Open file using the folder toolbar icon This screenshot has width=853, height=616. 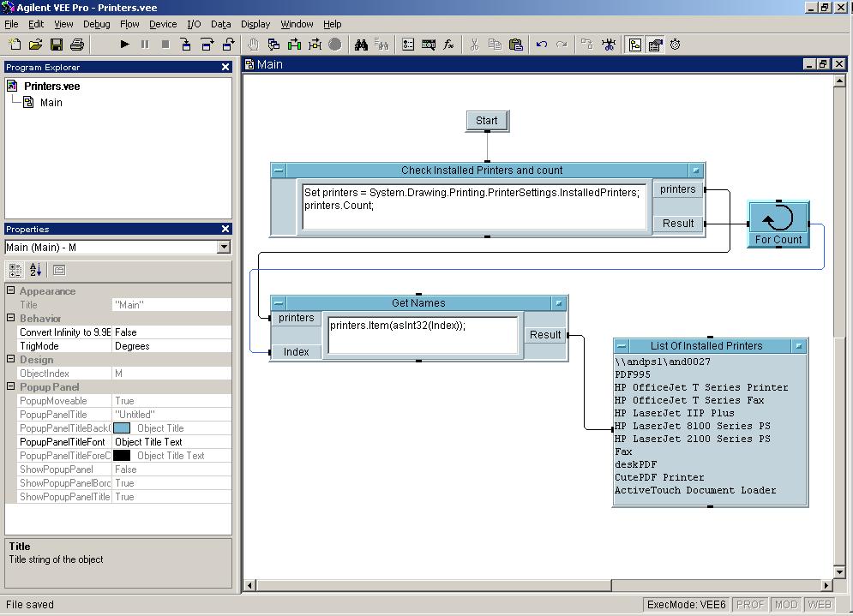[x=36, y=45]
